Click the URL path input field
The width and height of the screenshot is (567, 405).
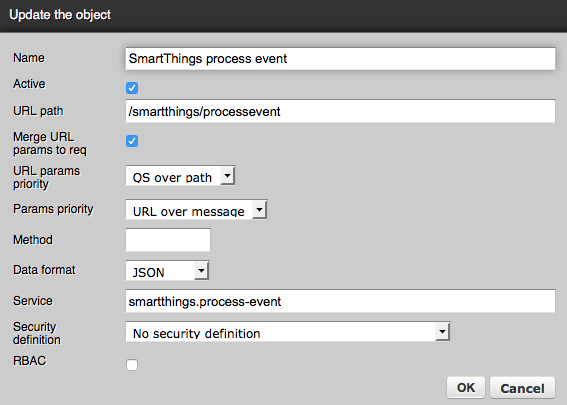[x=340, y=111]
